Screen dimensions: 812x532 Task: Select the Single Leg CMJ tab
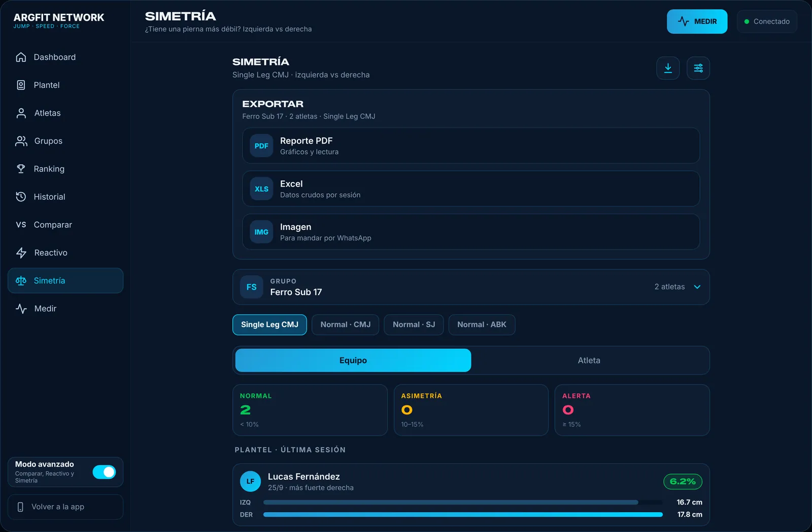[x=269, y=325]
